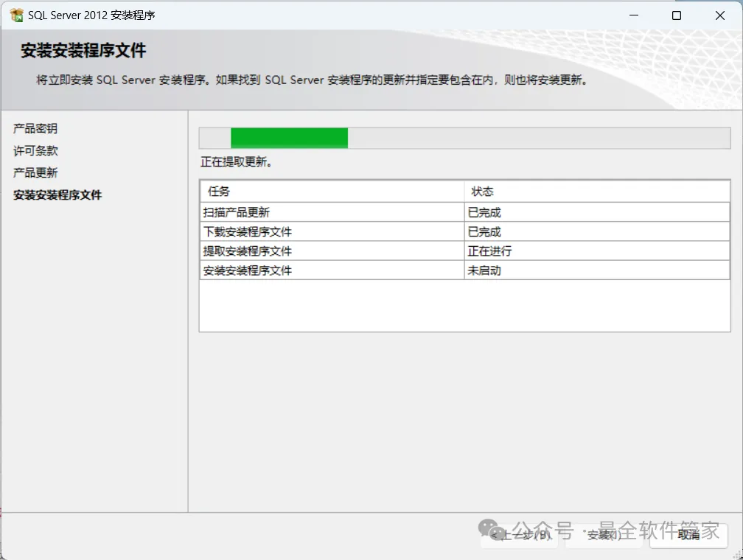Click the 状态 column header

tap(597, 192)
